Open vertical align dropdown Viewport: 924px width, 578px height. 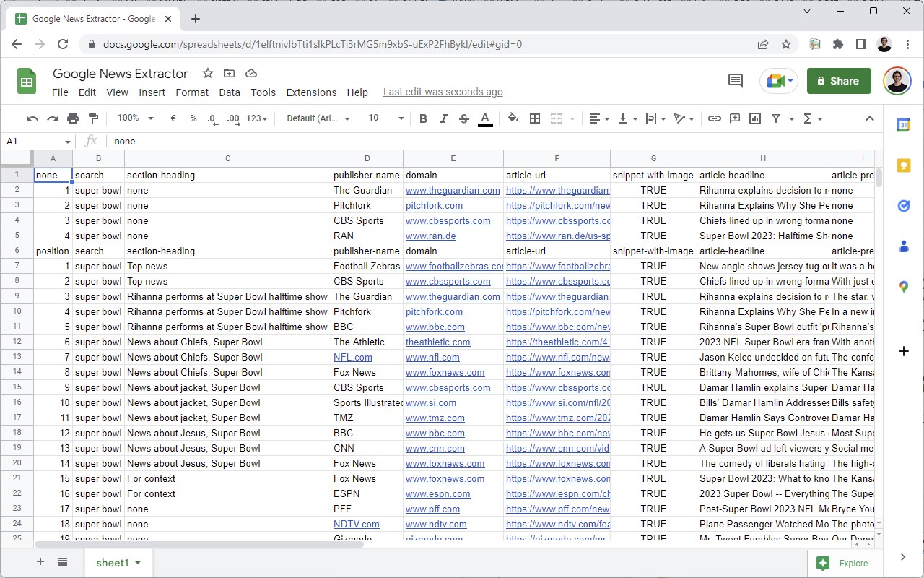click(628, 118)
